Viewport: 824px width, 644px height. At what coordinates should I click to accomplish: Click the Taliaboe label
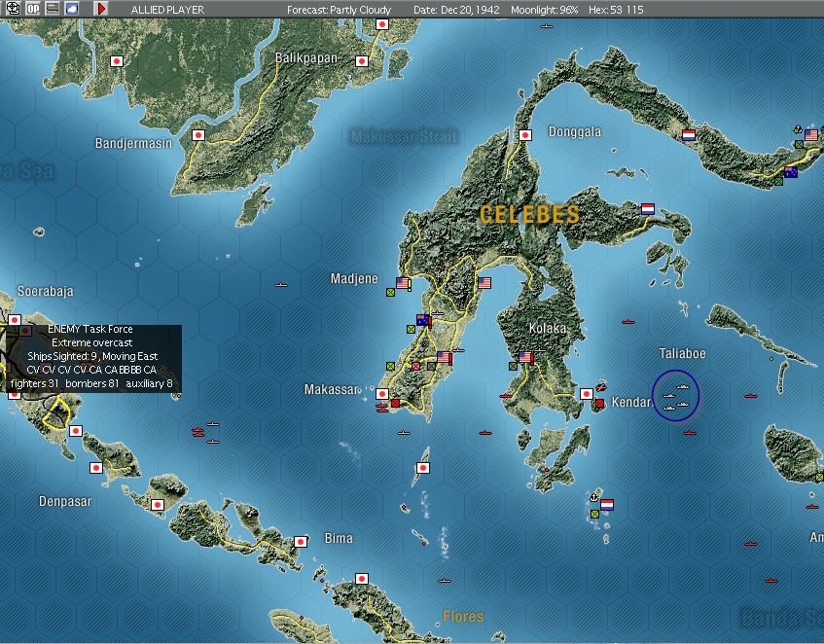tap(682, 353)
